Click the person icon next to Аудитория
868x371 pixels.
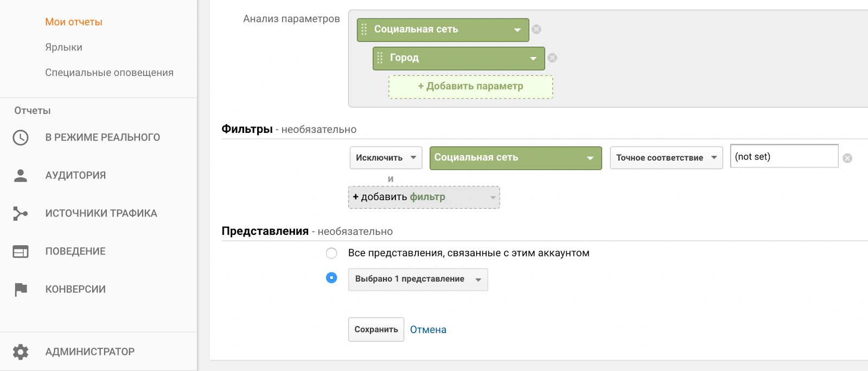[x=21, y=176]
